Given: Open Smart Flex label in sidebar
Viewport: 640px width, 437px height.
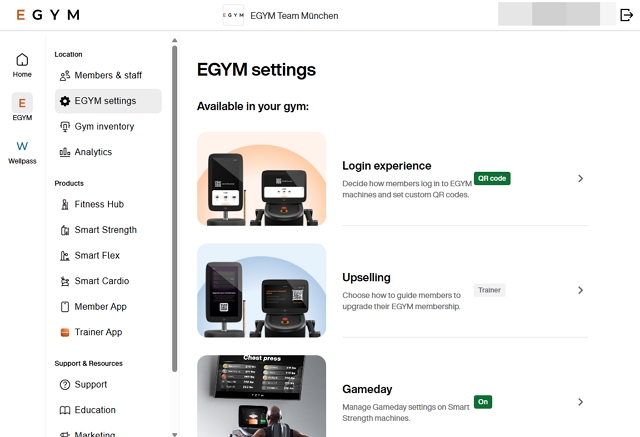Looking at the screenshot, I should 97,255.
